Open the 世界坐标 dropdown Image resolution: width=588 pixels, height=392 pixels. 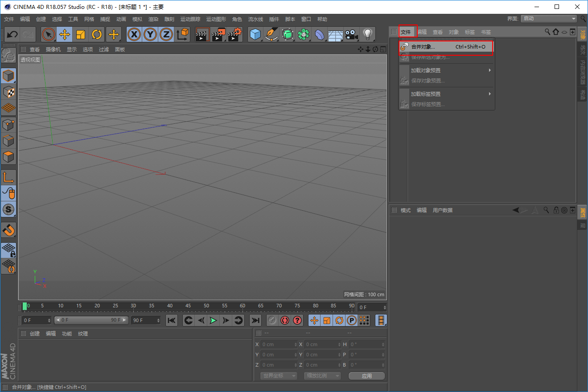point(279,376)
